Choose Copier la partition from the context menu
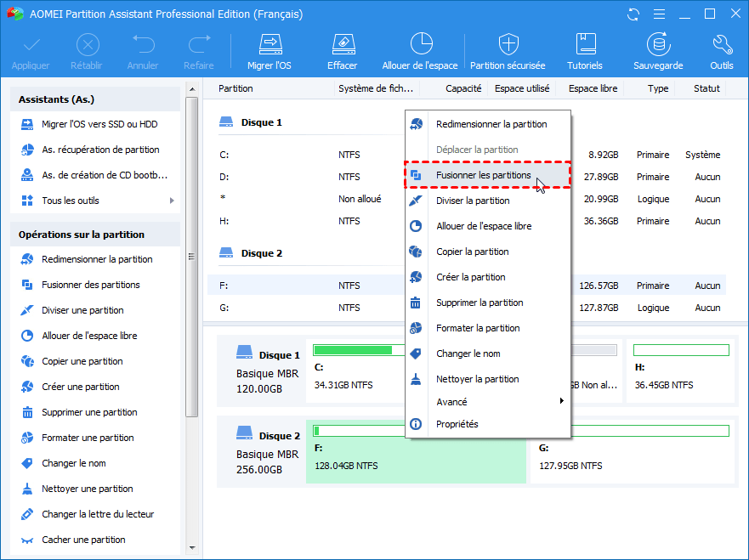Screen dimensions: 749x560 point(488,252)
